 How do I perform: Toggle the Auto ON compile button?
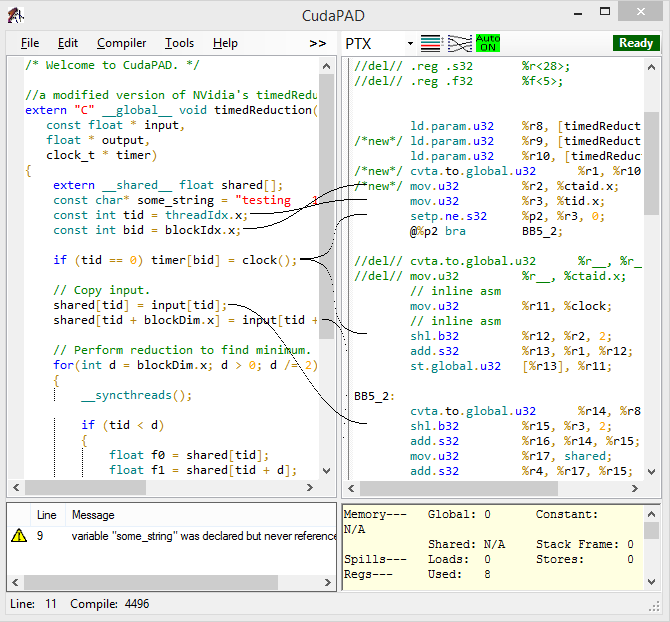click(x=488, y=43)
